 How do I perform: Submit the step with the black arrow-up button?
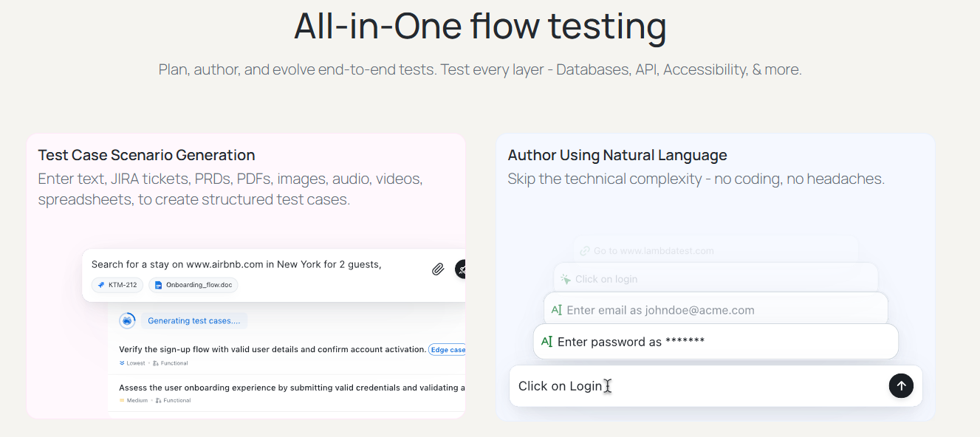click(x=901, y=385)
